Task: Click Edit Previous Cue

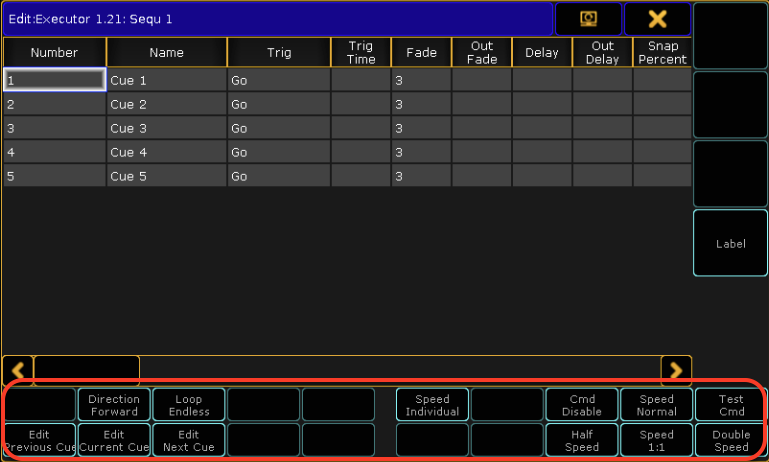Action: [39, 441]
